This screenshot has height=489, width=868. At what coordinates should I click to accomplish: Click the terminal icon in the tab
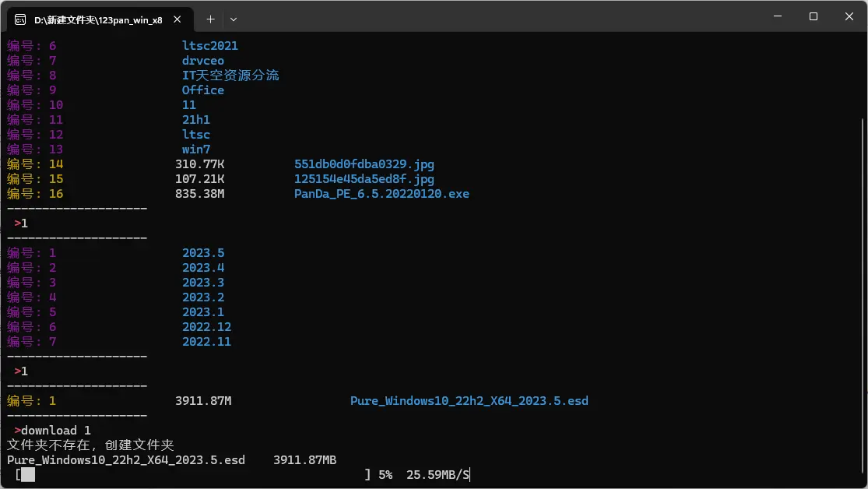tap(21, 19)
